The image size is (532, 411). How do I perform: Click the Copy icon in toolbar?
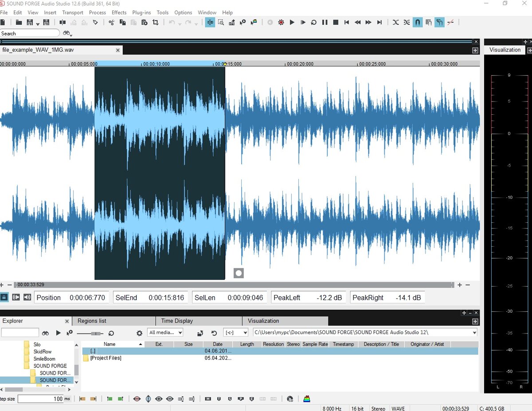click(123, 22)
